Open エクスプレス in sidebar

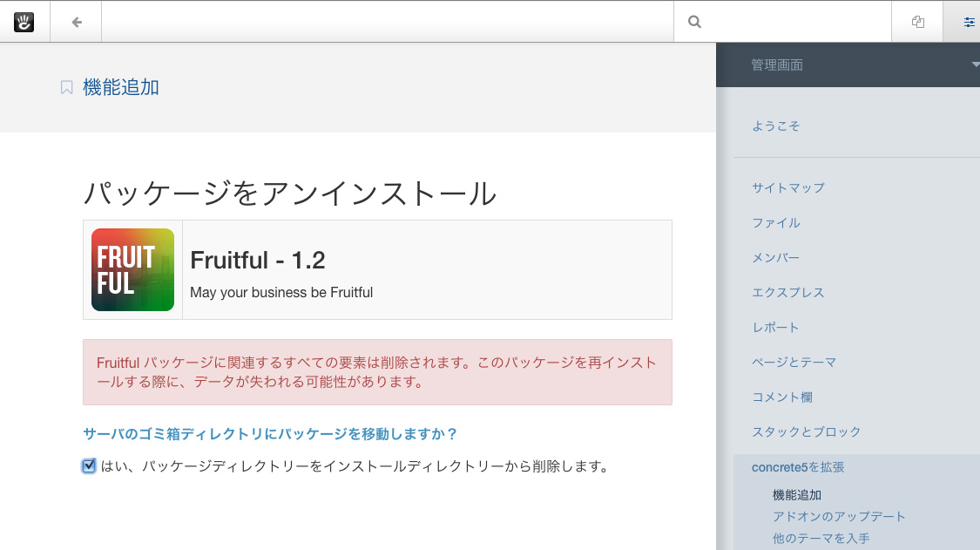coord(788,293)
